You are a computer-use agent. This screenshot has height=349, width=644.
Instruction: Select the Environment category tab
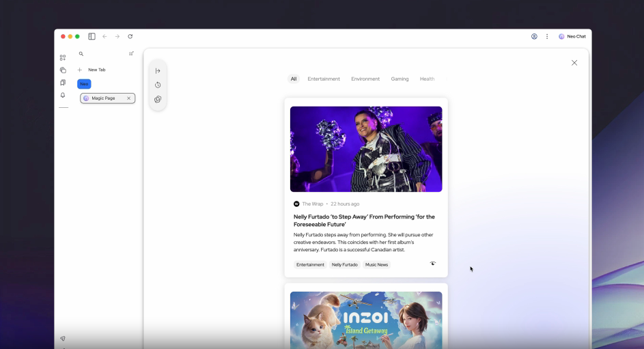365,79
